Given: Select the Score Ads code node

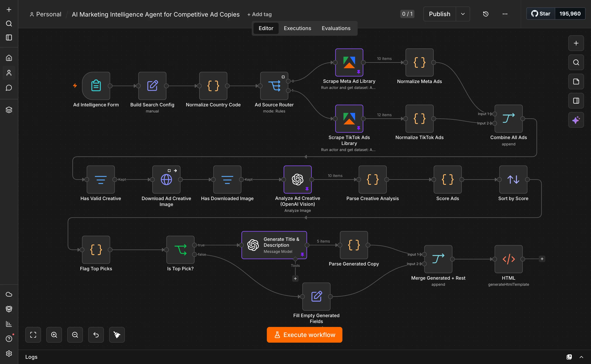Looking at the screenshot, I should pyautogui.click(x=448, y=179).
